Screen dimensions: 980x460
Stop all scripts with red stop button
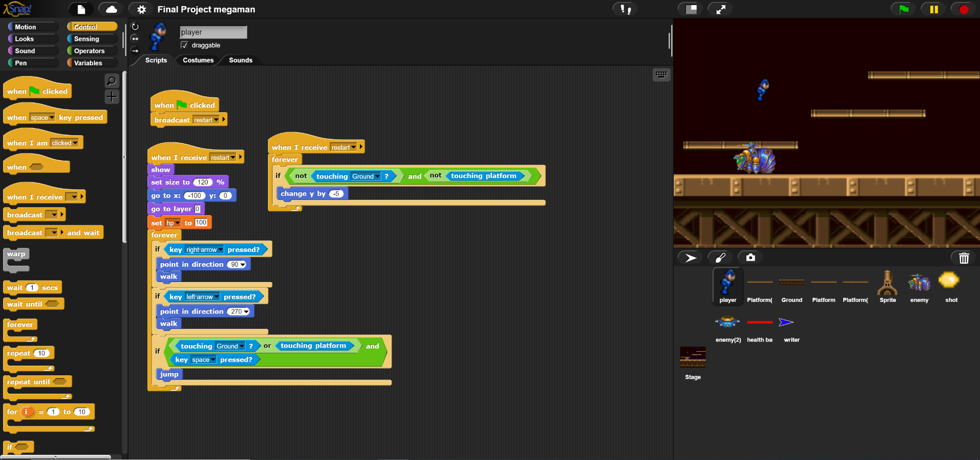coord(964,9)
